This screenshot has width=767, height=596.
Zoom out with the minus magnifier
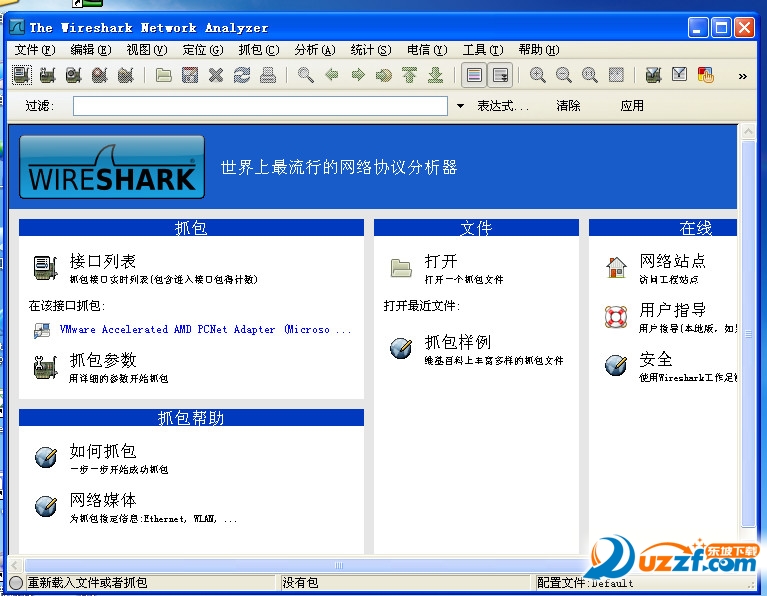coord(564,75)
